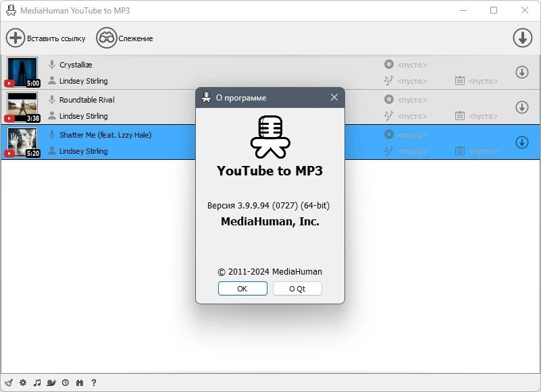Download the Roundtable Rival track

point(522,107)
